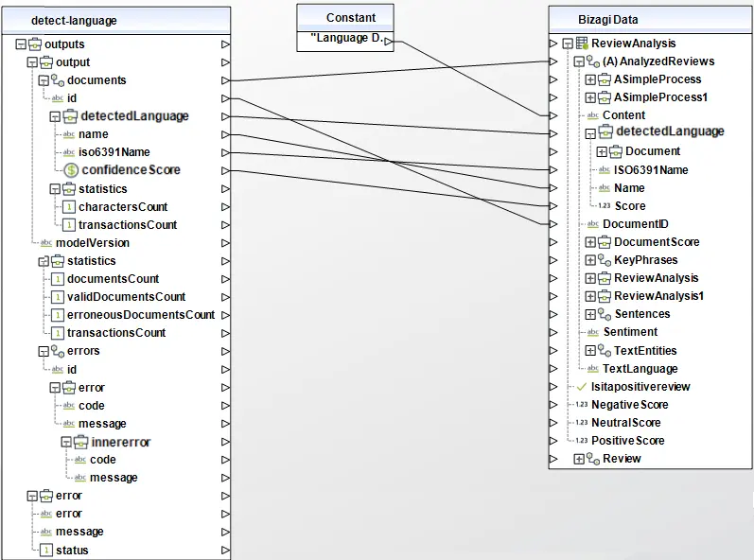Select the Name attribute in Bizagi Data
754x560 pixels.
pos(629,188)
